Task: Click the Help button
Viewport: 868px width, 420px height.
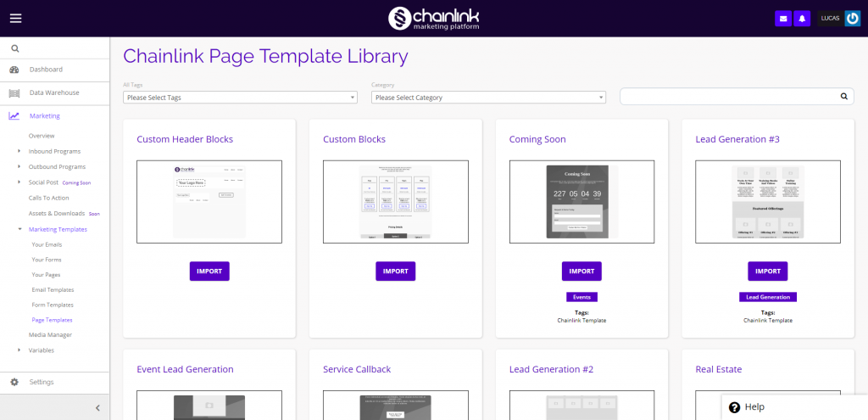Action: pos(795,407)
